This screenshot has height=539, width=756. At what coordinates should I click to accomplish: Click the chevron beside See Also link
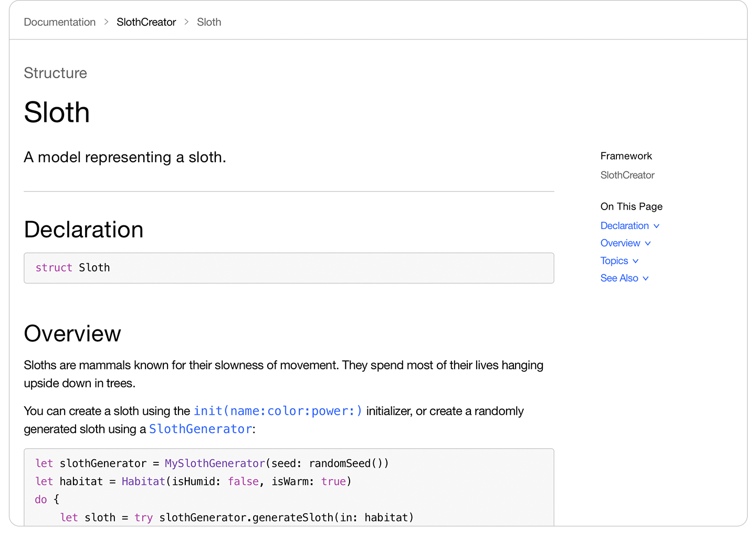pos(646,279)
